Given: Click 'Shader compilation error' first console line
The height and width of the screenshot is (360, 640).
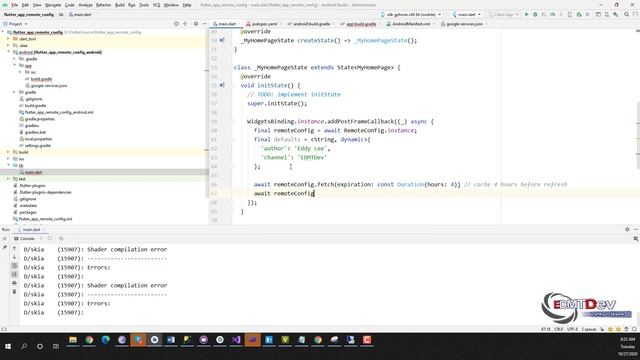Looking at the screenshot, I should click(127, 249).
